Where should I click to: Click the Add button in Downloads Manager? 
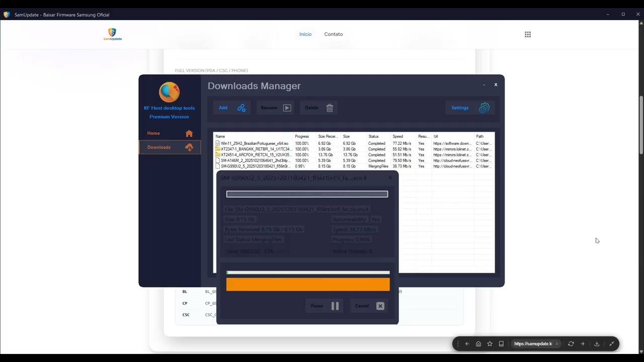(x=232, y=108)
